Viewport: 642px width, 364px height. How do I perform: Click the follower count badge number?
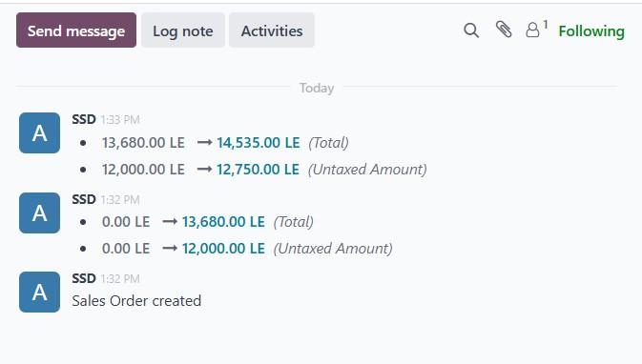pyautogui.click(x=546, y=25)
